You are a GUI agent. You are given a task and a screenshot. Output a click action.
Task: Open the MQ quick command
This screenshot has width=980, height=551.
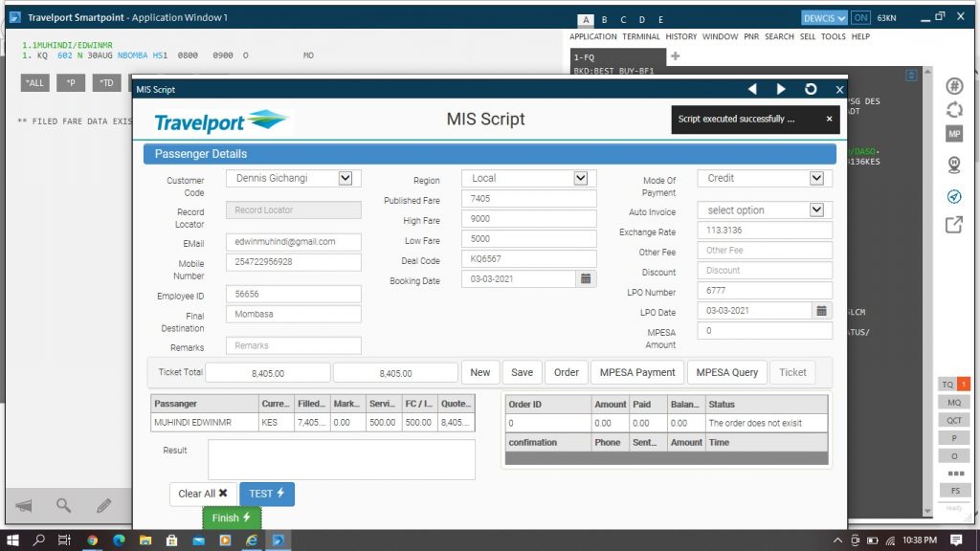pos(954,403)
